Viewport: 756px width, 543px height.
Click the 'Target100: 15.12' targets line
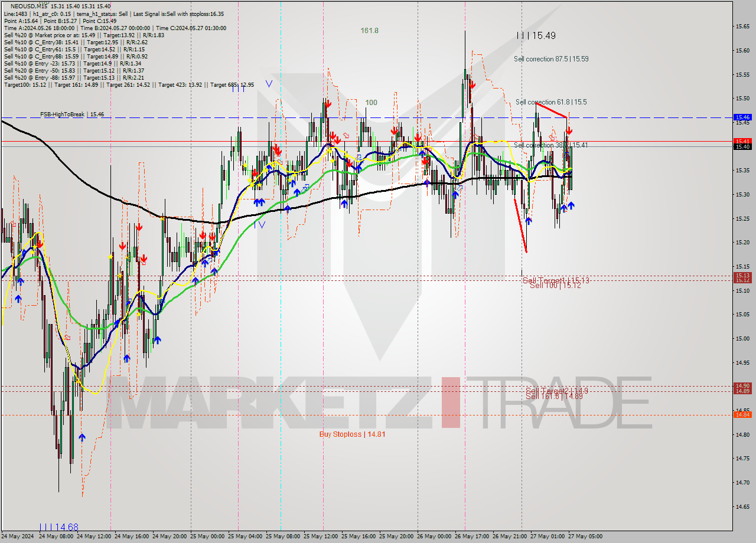[x=129, y=84]
